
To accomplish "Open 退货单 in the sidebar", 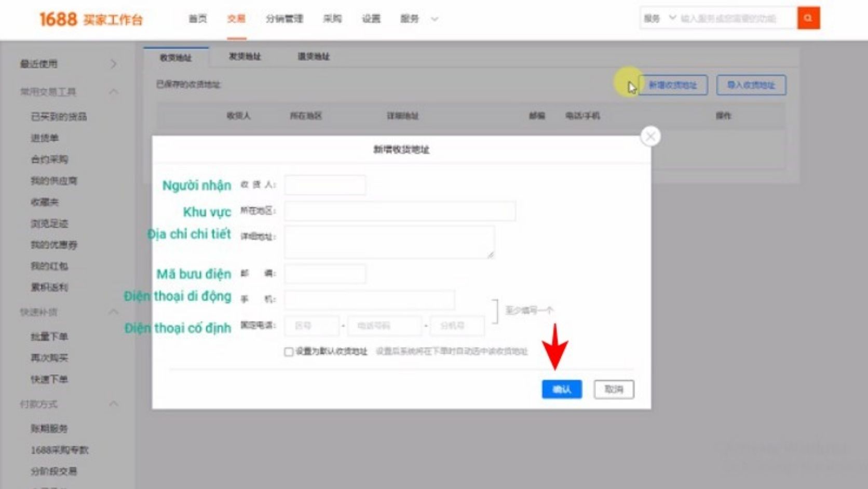I will (x=45, y=138).
